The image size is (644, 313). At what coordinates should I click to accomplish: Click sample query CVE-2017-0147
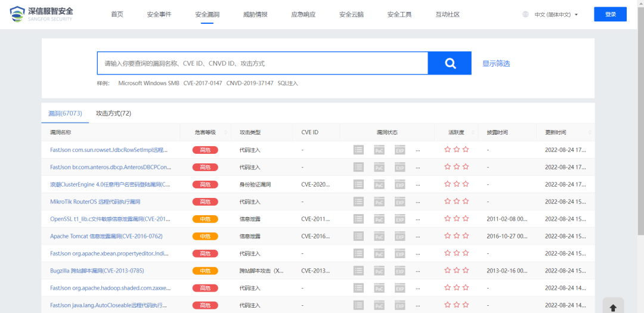coord(203,83)
